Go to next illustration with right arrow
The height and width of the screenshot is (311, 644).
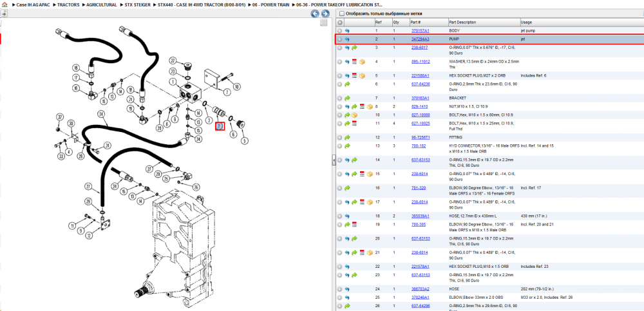(325, 14)
